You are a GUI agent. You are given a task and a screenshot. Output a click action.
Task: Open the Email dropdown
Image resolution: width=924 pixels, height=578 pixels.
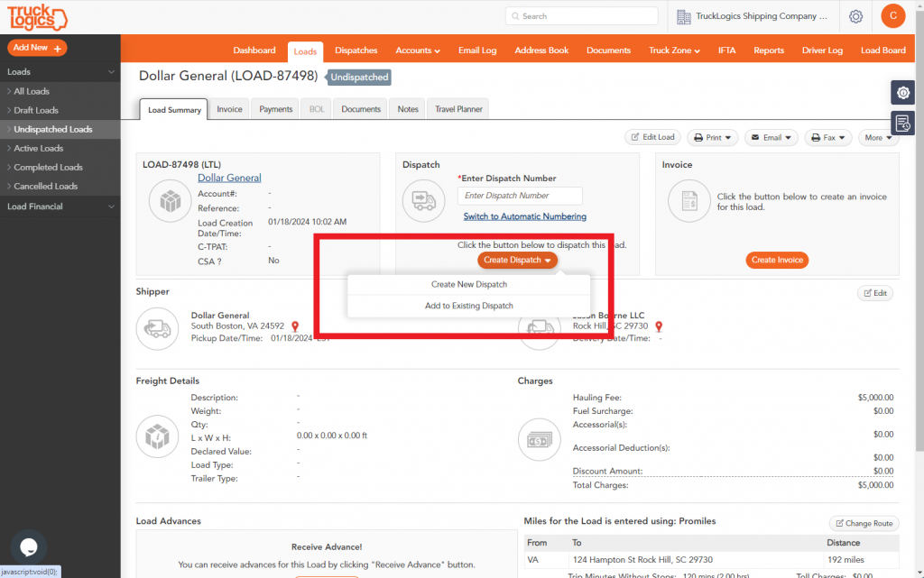click(x=772, y=138)
